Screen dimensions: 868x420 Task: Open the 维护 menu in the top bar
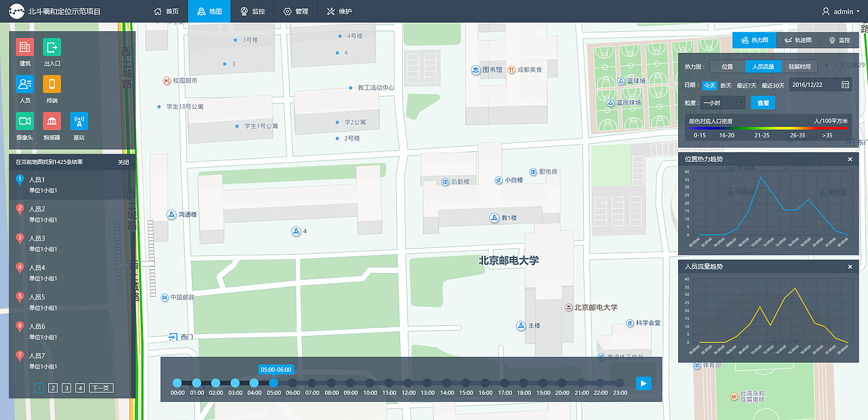point(339,11)
